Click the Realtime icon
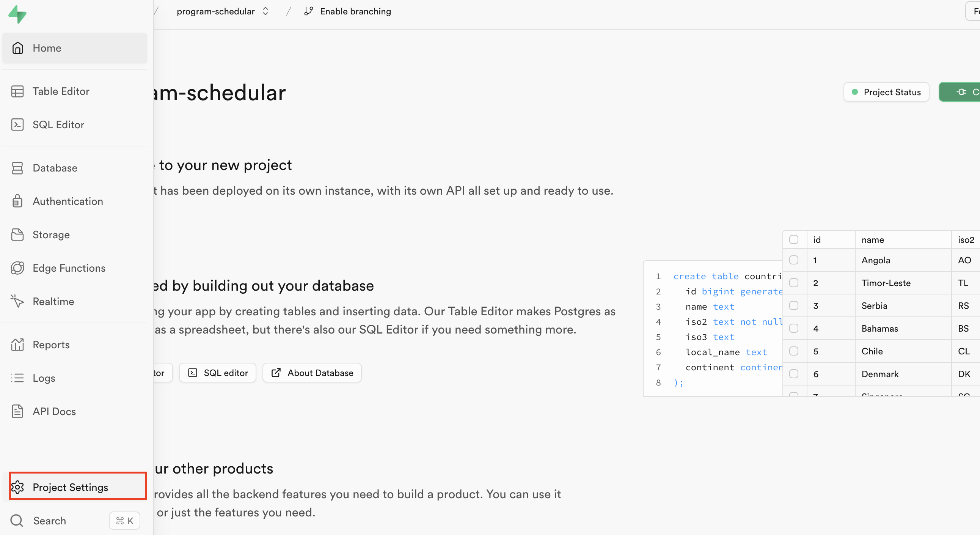The height and width of the screenshot is (535, 980). [18, 302]
